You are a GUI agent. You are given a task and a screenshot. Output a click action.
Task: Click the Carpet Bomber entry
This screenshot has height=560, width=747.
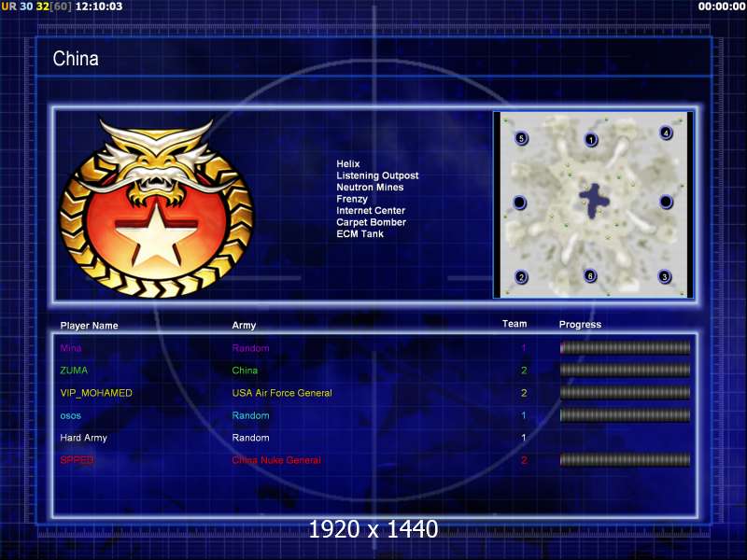[371, 222]
